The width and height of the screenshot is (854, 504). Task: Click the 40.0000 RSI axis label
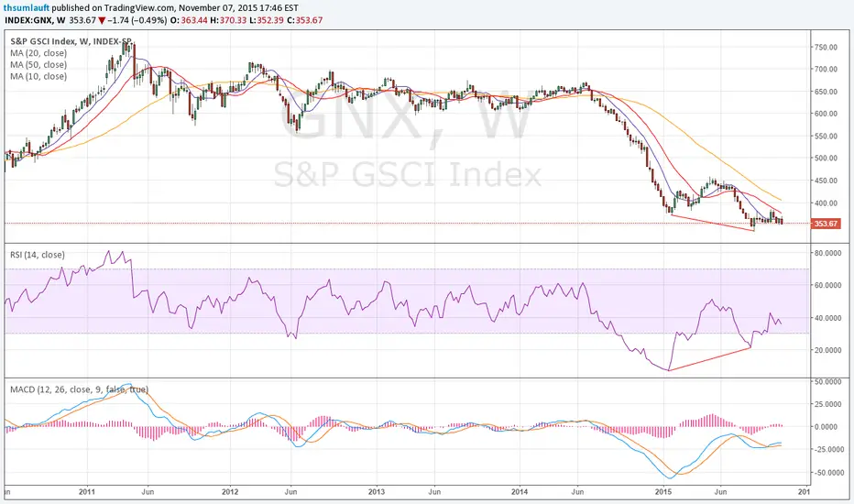click(x=827, y=318)
